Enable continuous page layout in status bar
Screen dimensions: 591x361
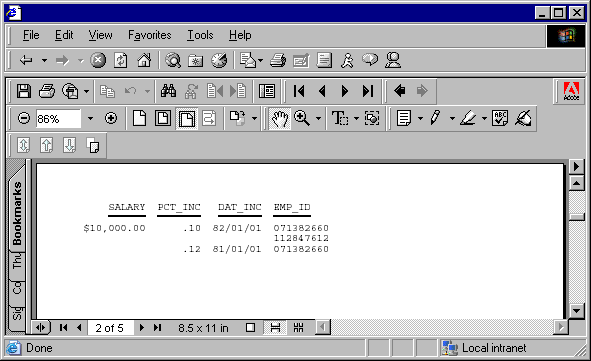(276, 328)
